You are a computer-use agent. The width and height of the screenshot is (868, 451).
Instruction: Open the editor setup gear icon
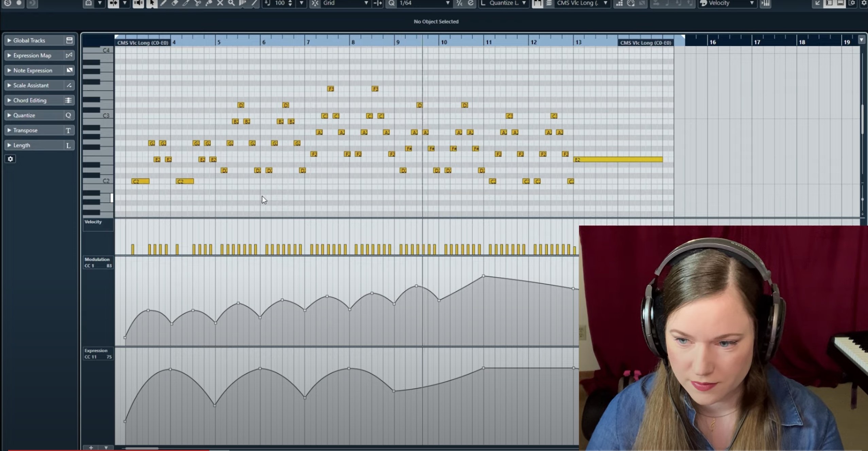(864, 3)
